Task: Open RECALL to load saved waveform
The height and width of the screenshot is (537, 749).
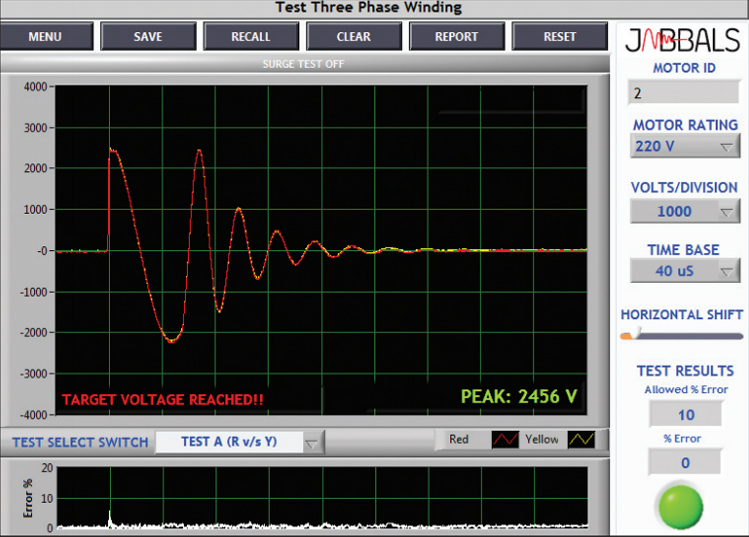Action: pos(251,37)
